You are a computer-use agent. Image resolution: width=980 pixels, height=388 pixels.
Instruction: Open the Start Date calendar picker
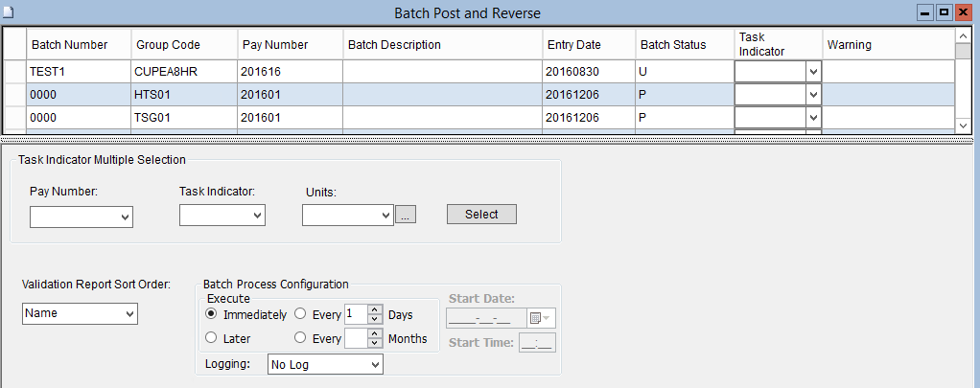point(541,318)
